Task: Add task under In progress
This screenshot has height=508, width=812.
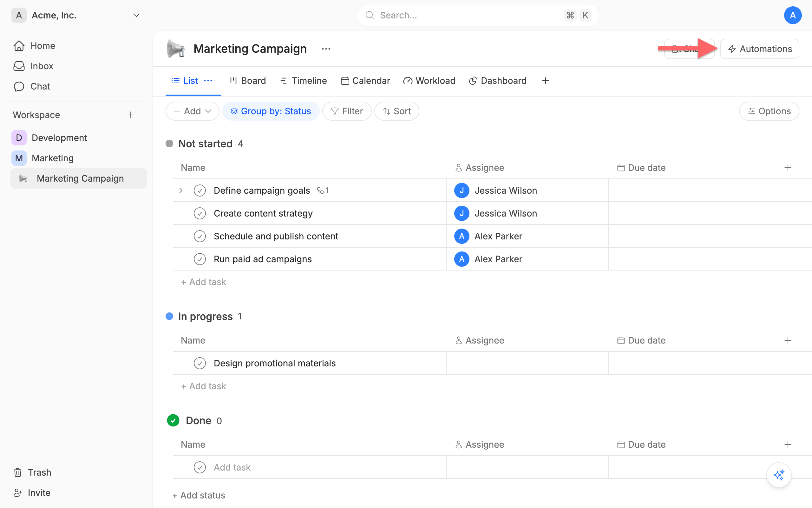Action: pyautogui.click(x=203, y=386)
